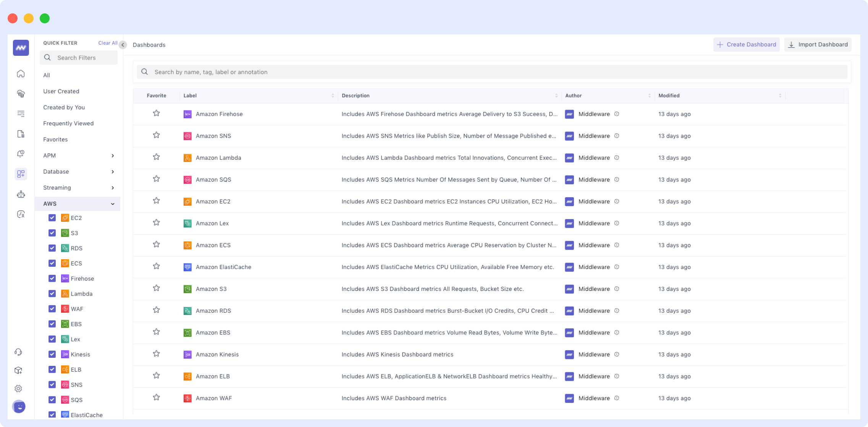Select the All quick filter

(x=47, y=75)
